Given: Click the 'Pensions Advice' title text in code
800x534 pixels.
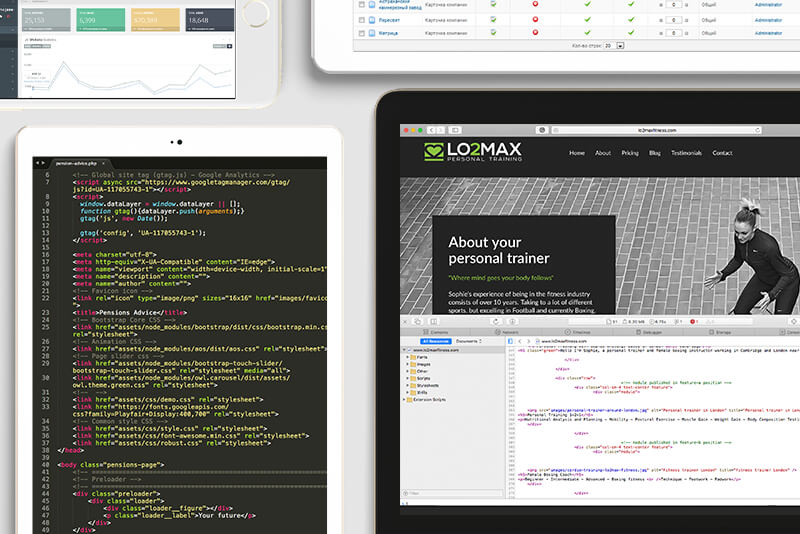Looking at the screenshot, I should [x=130, y=312].
